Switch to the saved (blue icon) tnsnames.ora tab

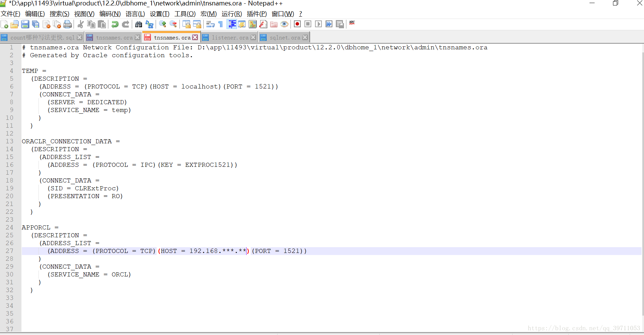tap(114, 37)
